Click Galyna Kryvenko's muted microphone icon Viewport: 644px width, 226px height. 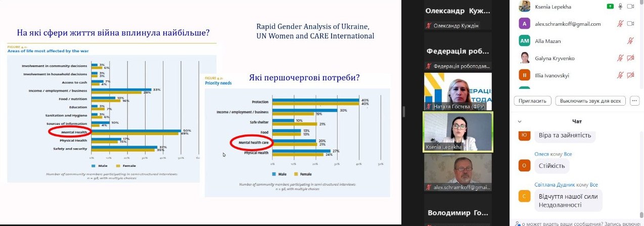click(620, 58)
